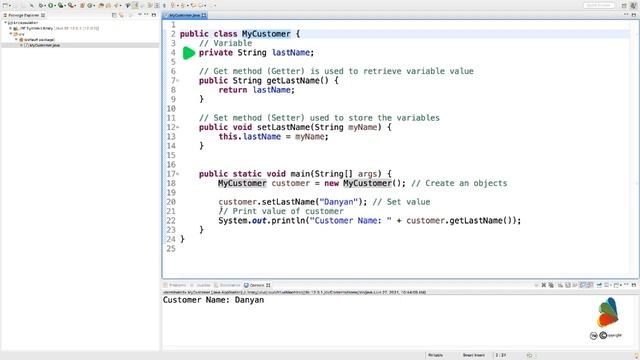Click the 2 : 21 cursor position status
Image resolution: width=640 pixels, height=360 pixels.
(501, 355)
